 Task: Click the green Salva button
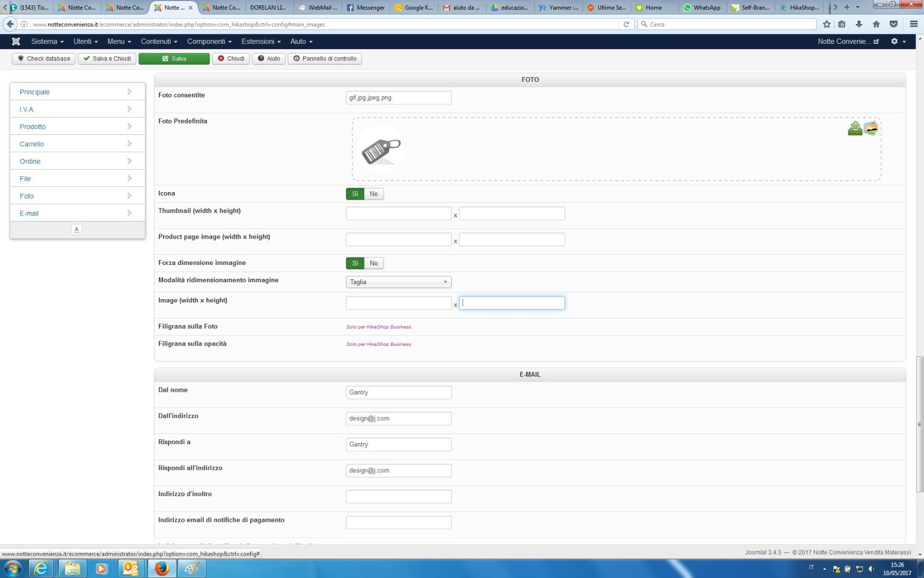[x=174, y=59]
